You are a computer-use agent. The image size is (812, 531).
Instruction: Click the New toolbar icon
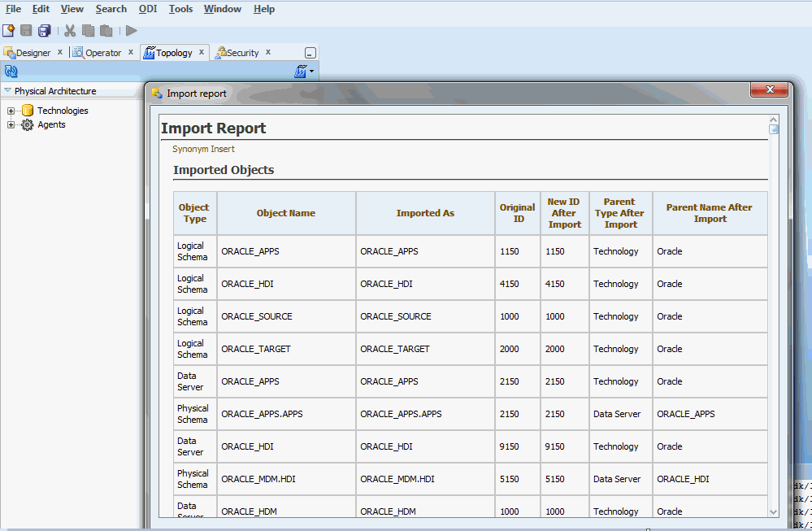point(8,31)
